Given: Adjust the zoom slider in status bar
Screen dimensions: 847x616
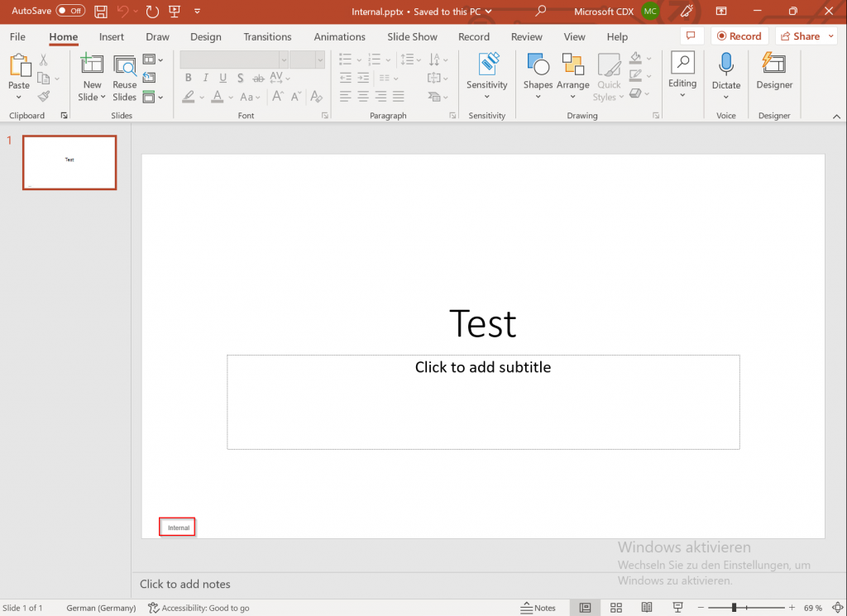Looking at the screenshot, I should click(x=733, y=608).
